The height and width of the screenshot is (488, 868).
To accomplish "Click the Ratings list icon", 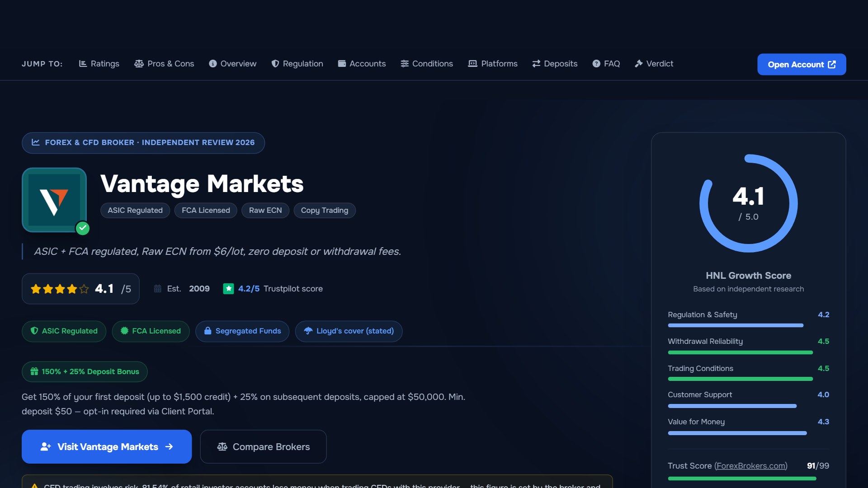I will click(83, 64).
